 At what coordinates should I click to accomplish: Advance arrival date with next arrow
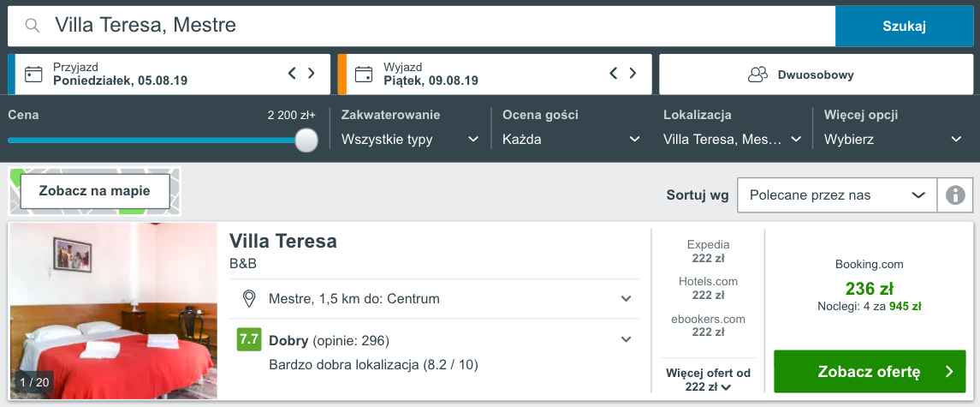click(x=312, y=74)
